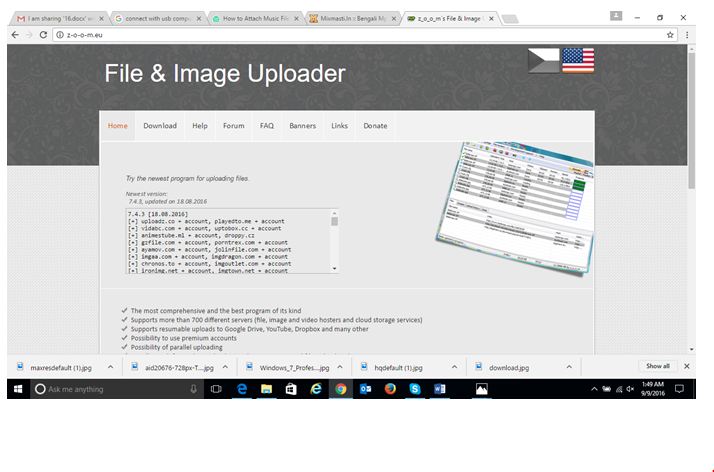The width and height of the screenshot is (714, 472).
Task: Open the Banners menu item
Action: pyautogui.click(x=302, y=126)
